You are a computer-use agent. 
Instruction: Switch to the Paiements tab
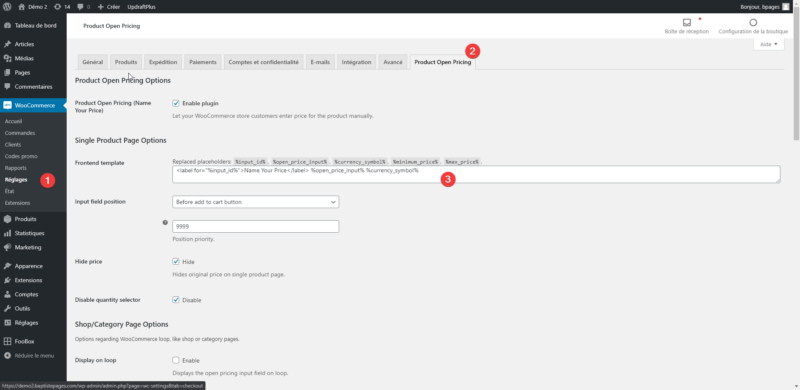click(203, 62)
